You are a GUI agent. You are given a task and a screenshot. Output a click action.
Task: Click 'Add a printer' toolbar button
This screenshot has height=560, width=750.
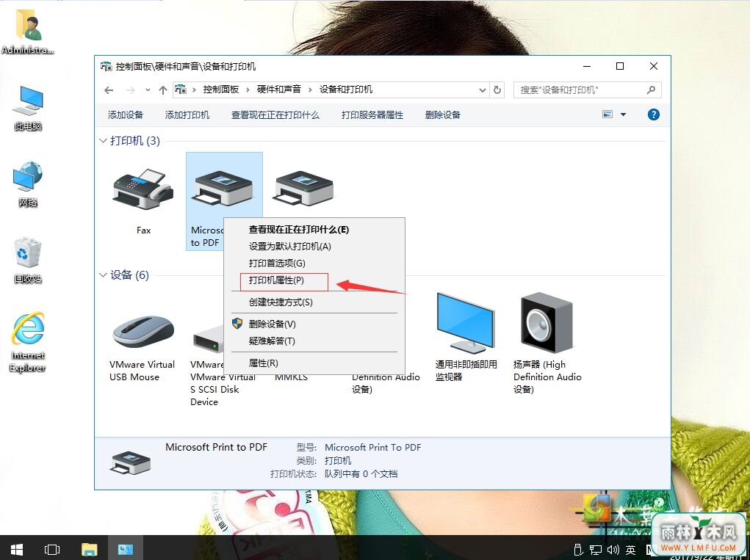pyautogui.click(x=187, y=114)
